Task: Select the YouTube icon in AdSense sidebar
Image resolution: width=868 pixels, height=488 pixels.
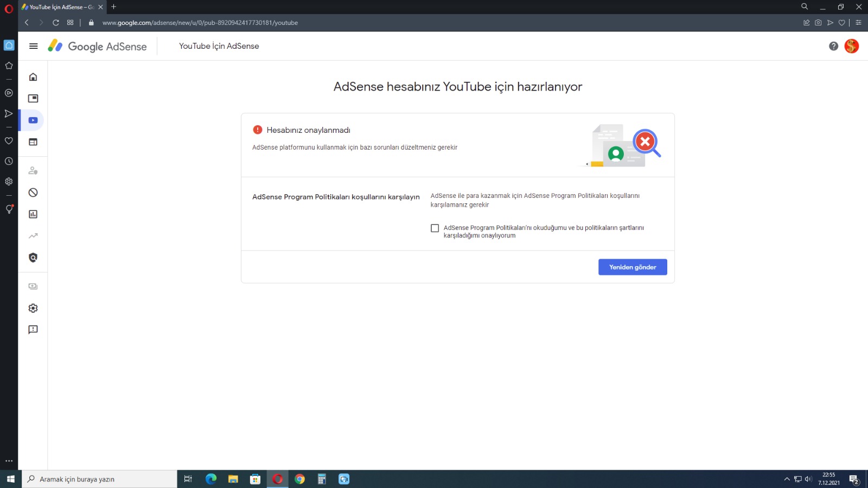Action: pyautogui.click(x=33, y=120)
